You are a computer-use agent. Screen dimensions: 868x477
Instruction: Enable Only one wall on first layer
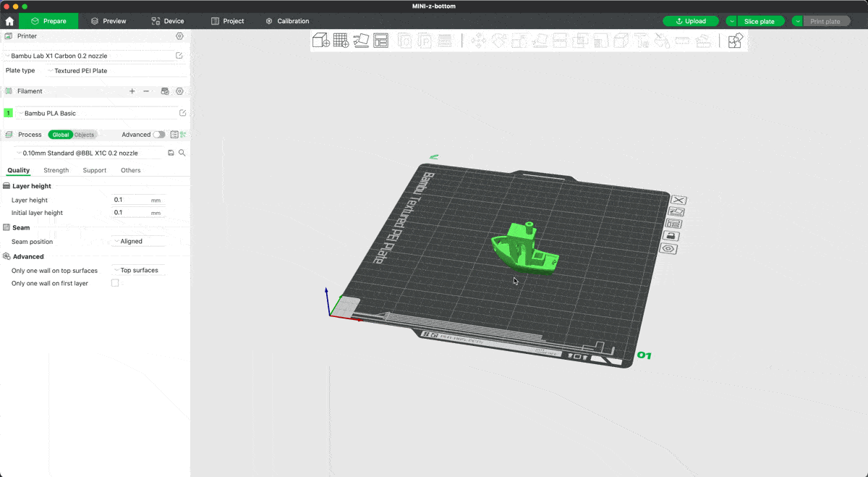(x=115, y=283)
